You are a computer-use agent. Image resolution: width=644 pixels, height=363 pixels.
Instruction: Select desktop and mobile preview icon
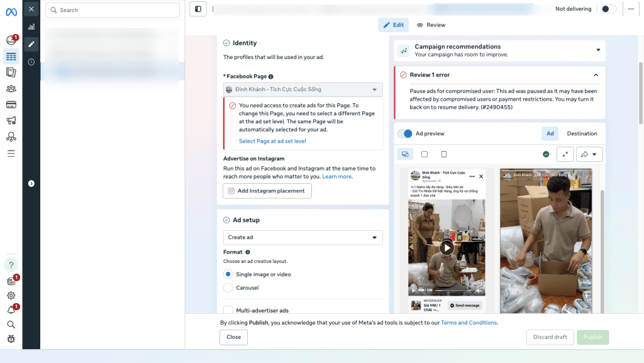click(x=405, y=154)
